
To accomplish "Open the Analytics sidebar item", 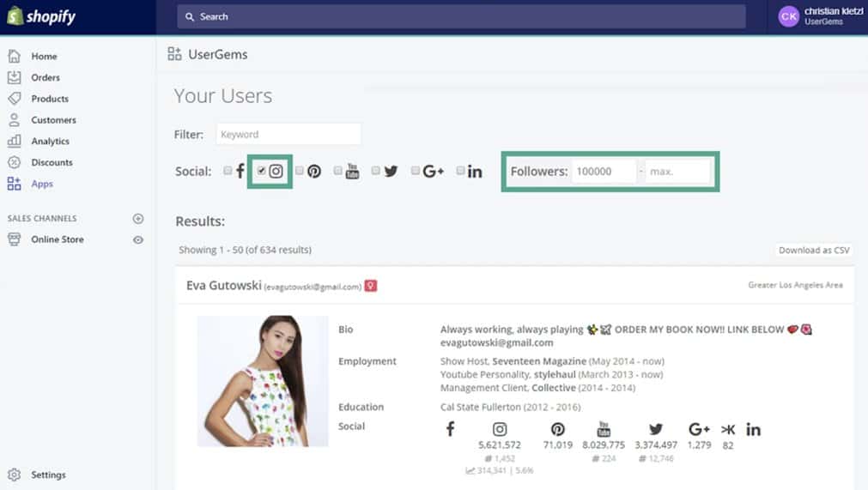I will point(51,141).
